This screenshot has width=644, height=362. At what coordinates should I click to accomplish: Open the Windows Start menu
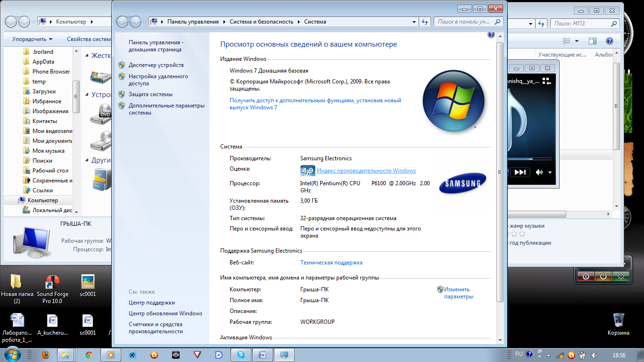[12, 354]
